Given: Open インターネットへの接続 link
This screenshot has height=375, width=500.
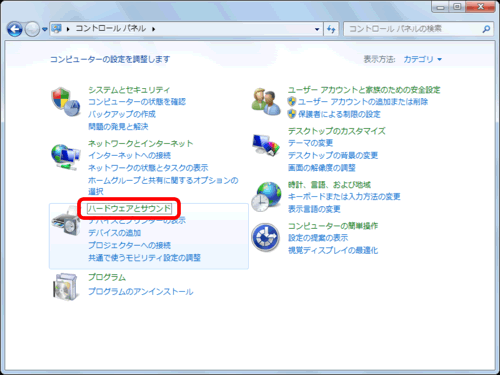Looking at the screenshot, I should click(x=129, y=155).
